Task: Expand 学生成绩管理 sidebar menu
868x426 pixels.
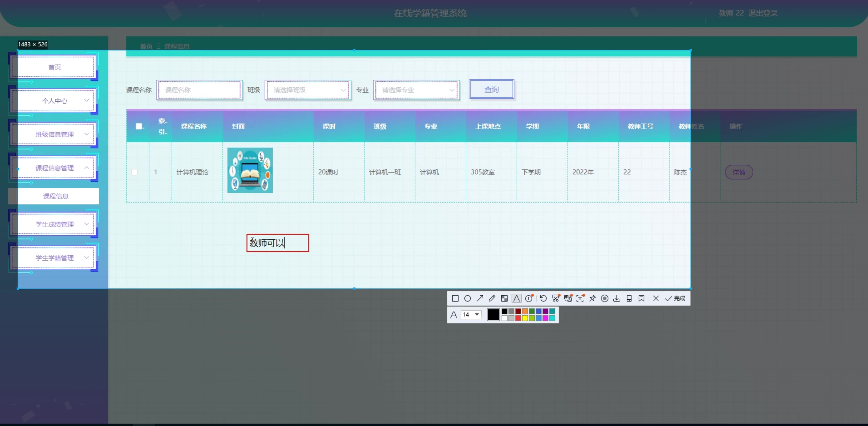Action: click(x=55, y=224)
